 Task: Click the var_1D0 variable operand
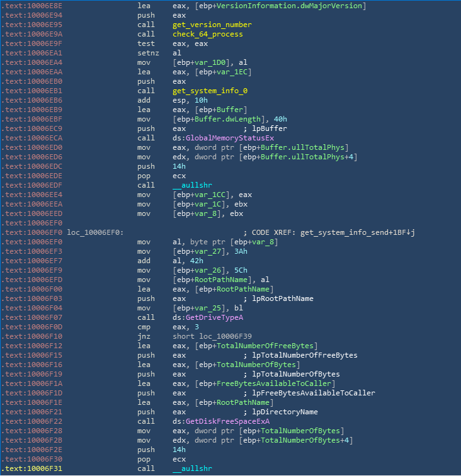pos(210,62)
